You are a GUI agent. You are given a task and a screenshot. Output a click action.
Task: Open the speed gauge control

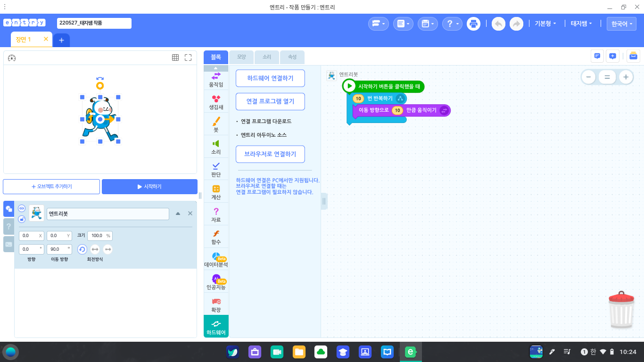[x=12, y=58]
